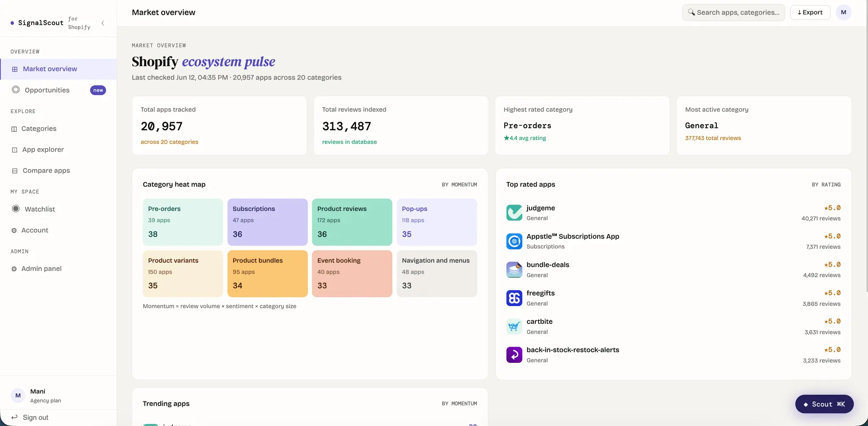Image resolution: width=868 pixels, height=426 pixels.
Task: Click the Export button
Action: coord(810,12)
